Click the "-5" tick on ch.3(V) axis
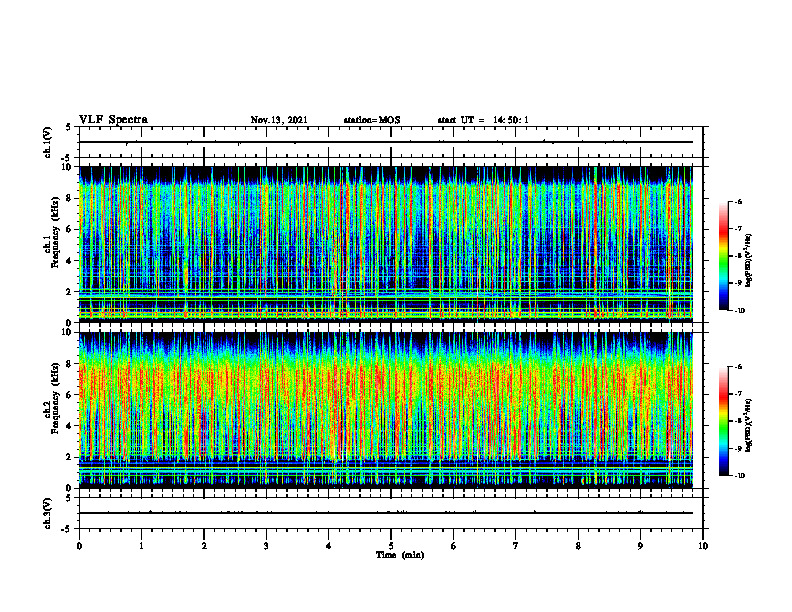The image size is (792, 612). coord(67,529)
